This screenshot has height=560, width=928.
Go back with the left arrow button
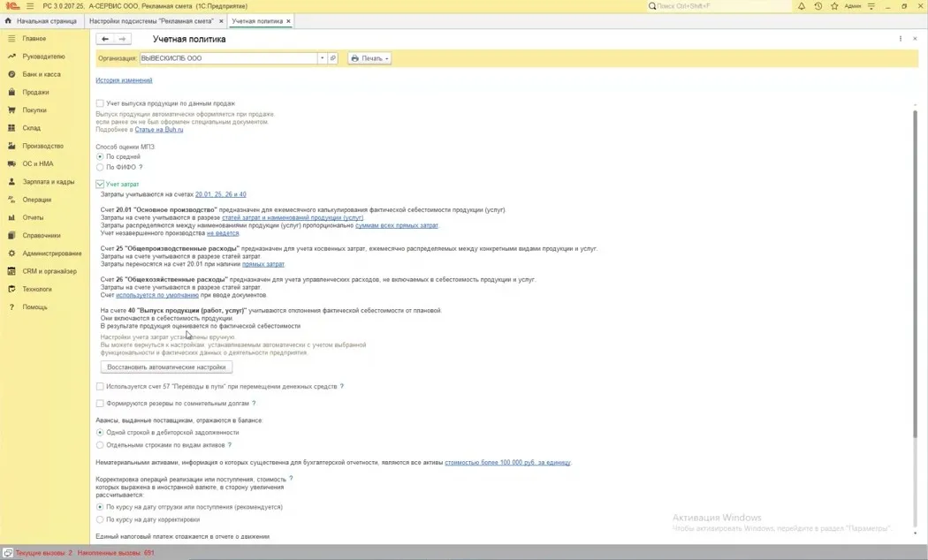tap(105, 39)
